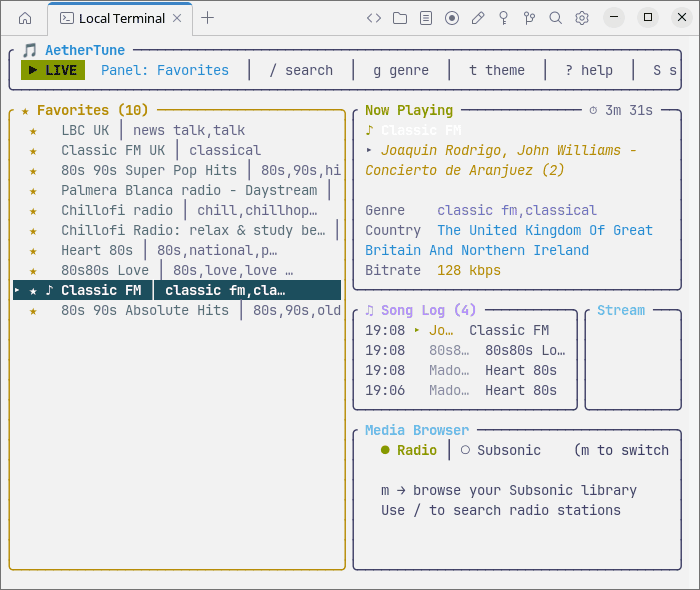The image size is (700, 590).
Task: Close the Local Terminal tab
Action: pos(177,18)
